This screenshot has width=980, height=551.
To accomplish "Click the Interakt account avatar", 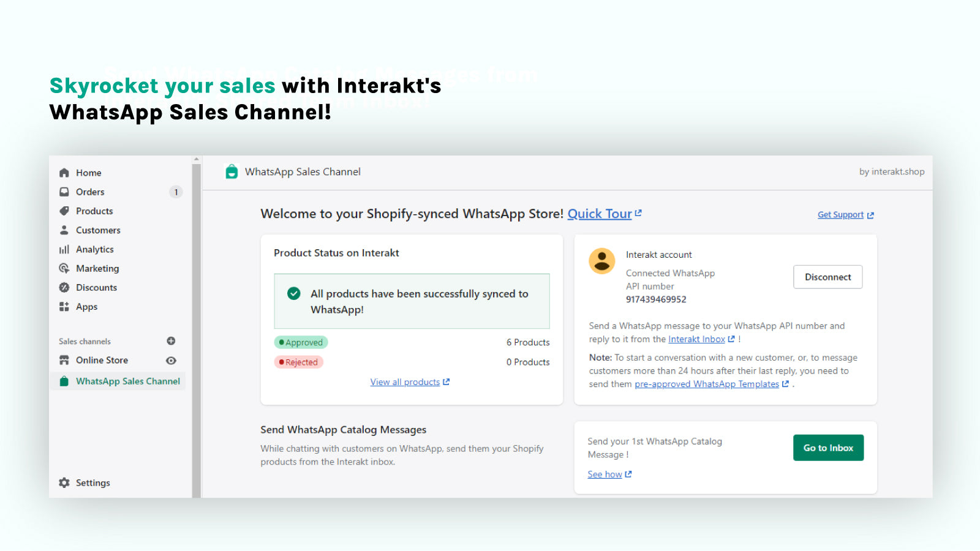I will (x=601, y=261).
